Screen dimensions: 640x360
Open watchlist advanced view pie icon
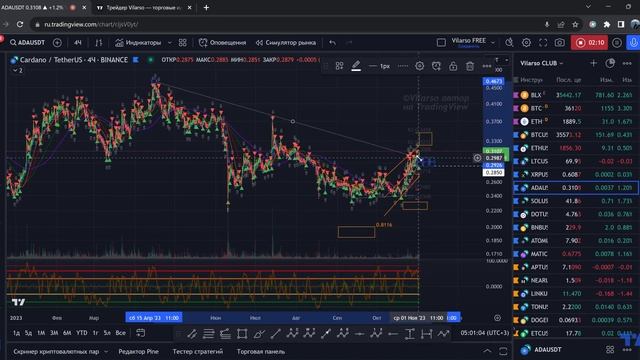[x=610, y=63]
